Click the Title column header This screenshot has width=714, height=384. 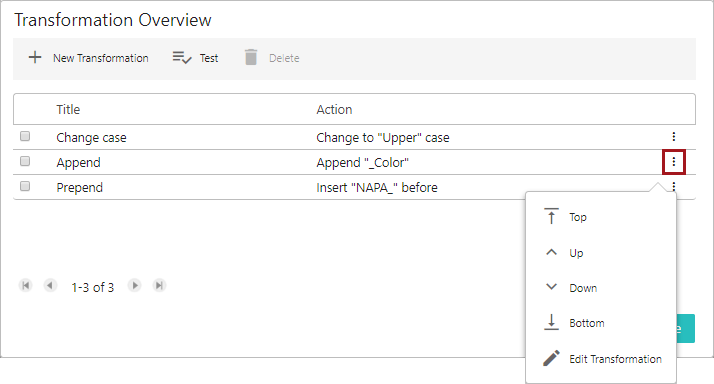click(68, 109)
